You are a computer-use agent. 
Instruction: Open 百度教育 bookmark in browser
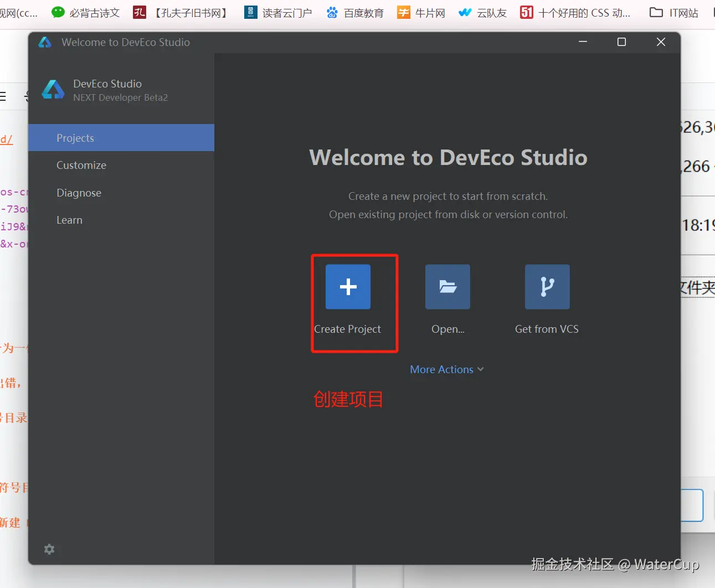point(355,13)
